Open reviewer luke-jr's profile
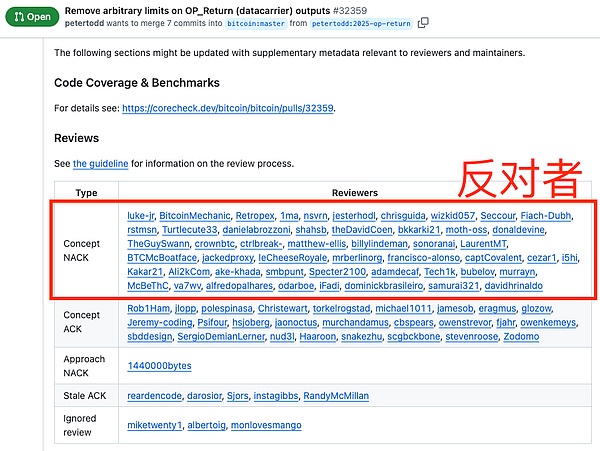Screen dimensions: 600x451 [x=141, y=215]
